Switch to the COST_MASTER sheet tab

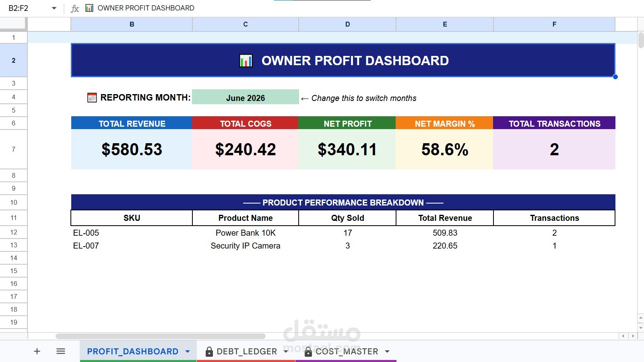[x=347, y=352]
